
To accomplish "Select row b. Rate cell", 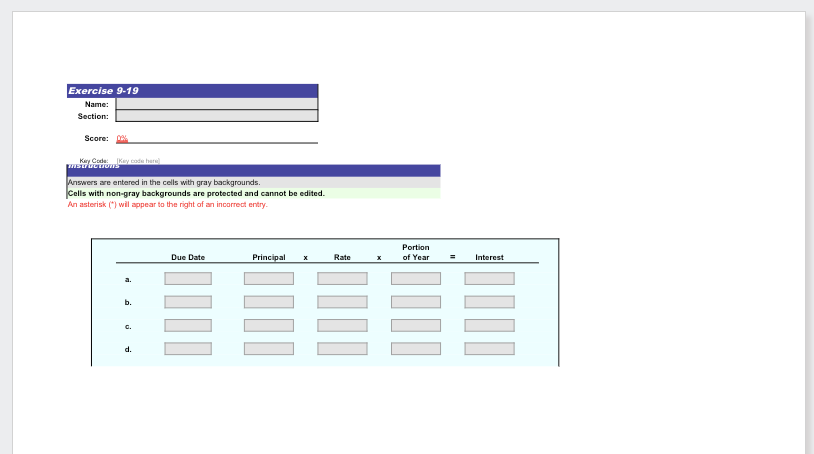I will click(342, 302).
